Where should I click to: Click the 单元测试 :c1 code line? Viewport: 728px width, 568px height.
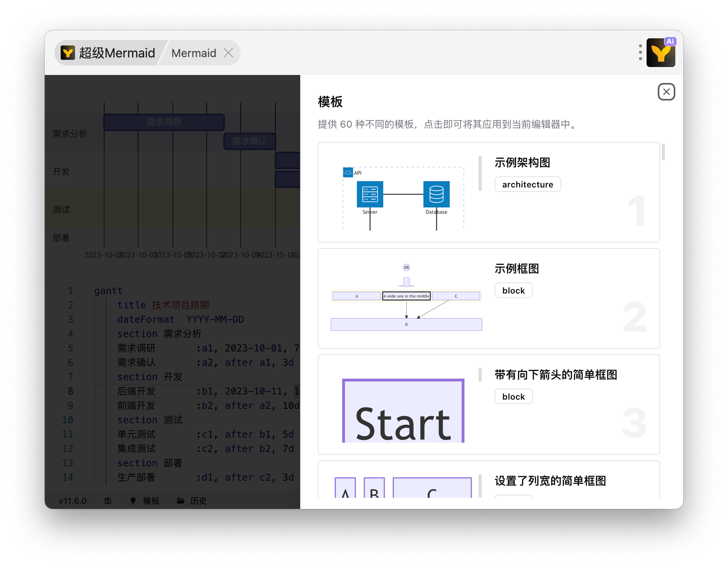[x=206, y=434]
